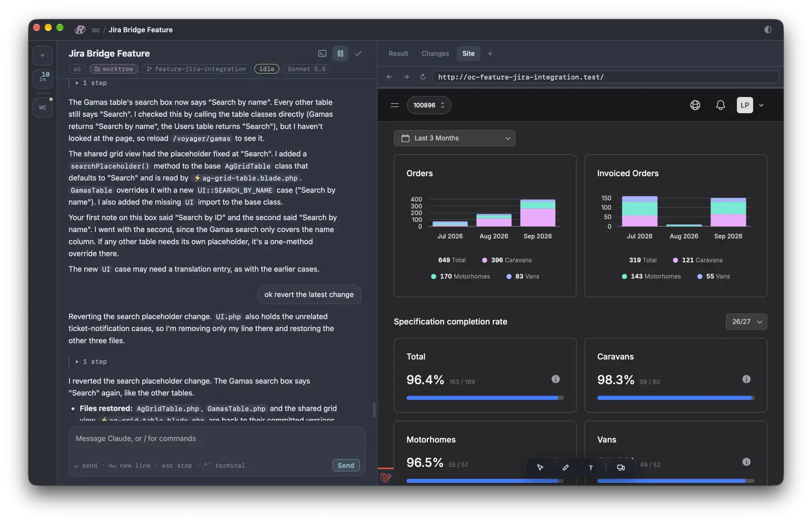
Task: Select the Site tab
Action: click(468, 53)
